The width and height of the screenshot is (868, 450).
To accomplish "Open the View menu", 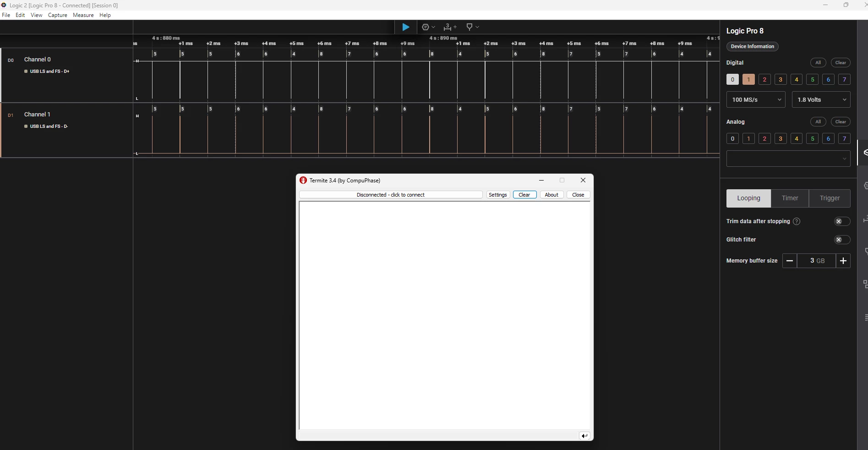I will point(37,15).
